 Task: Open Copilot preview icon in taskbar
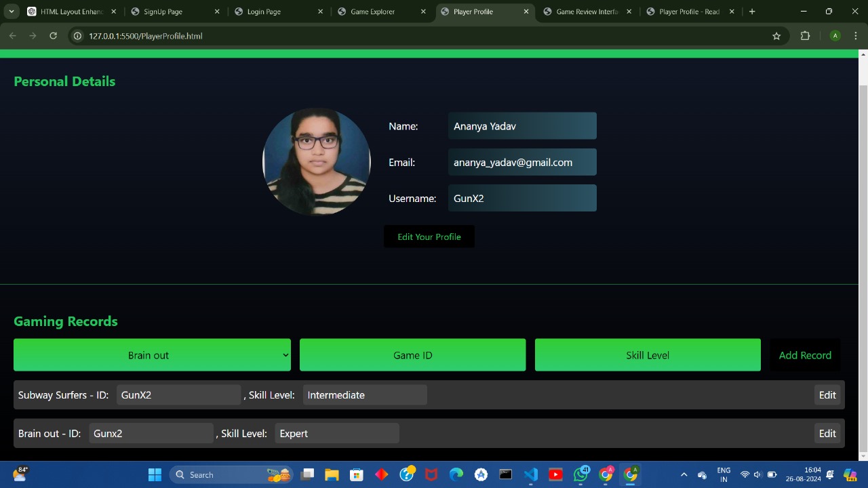click(x=850, y=474)
